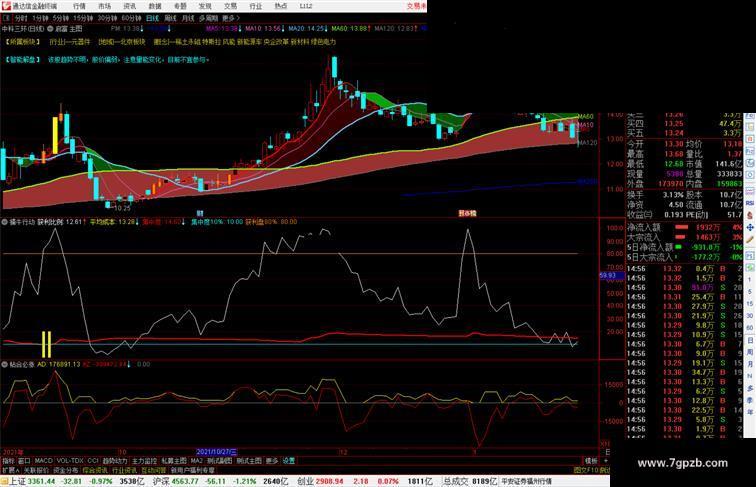Viewport: 756px width, 487px height.
Task: Click the 所属板块 label above the chart
Action: click(23, 42)
